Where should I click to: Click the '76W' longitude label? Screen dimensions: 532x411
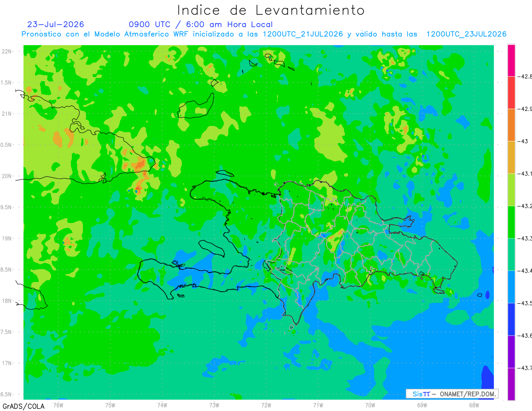click(x=58, y=404)
